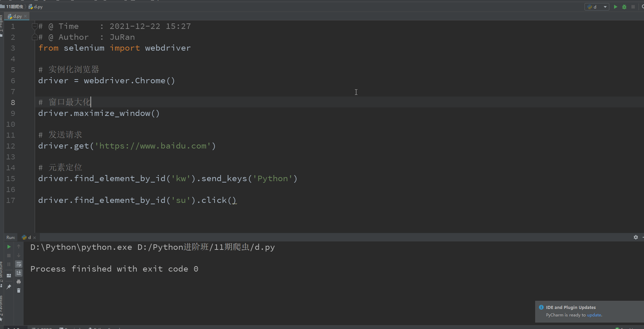Click the comment # 元素定位
644x329 pixels.
coord(60,168)
